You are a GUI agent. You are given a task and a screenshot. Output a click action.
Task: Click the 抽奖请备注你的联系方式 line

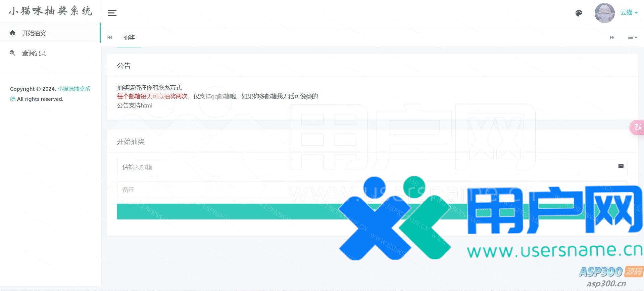(x=149, y=88)
